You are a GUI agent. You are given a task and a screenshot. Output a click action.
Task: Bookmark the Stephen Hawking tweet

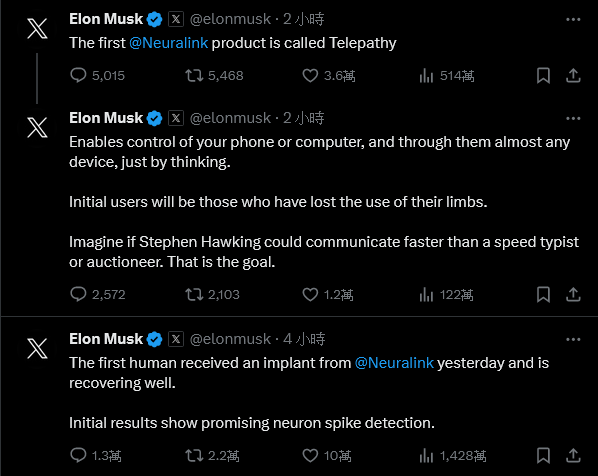543,294
